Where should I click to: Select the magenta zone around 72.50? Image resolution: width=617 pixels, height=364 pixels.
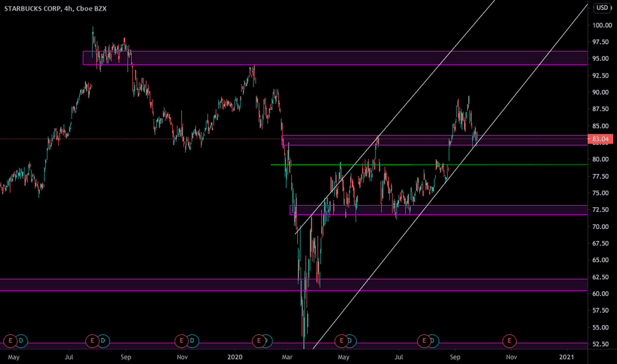click(x=438, y=210)
